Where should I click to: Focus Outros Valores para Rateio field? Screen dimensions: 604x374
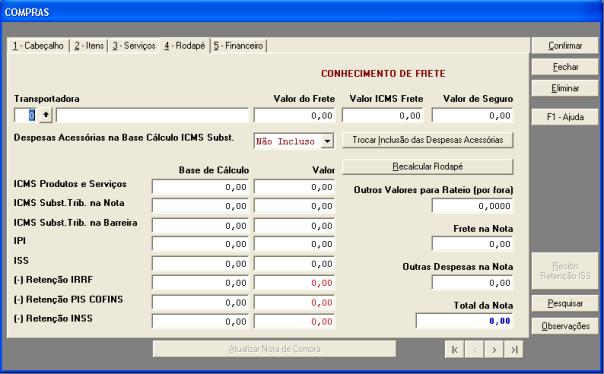(472, 206)
